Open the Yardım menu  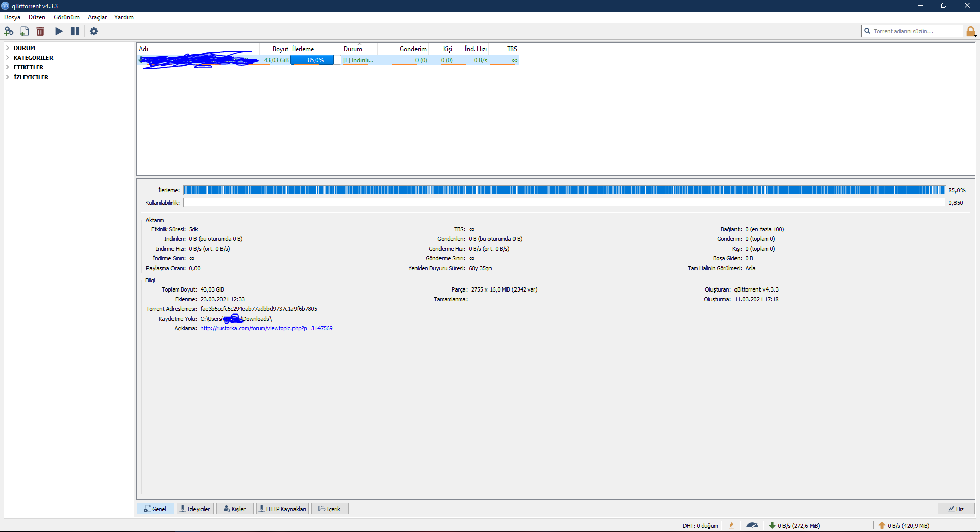coord(124,17)
